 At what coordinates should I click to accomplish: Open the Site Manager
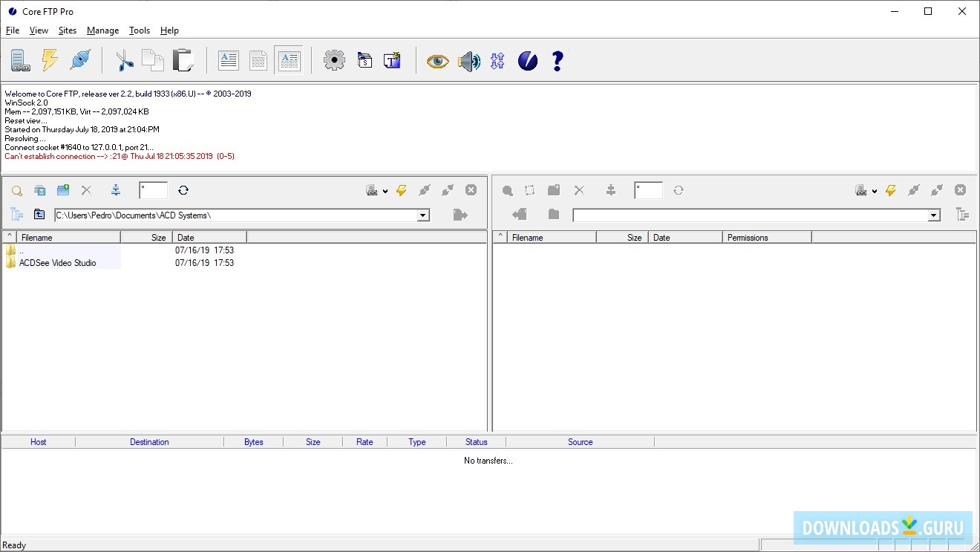20,60
